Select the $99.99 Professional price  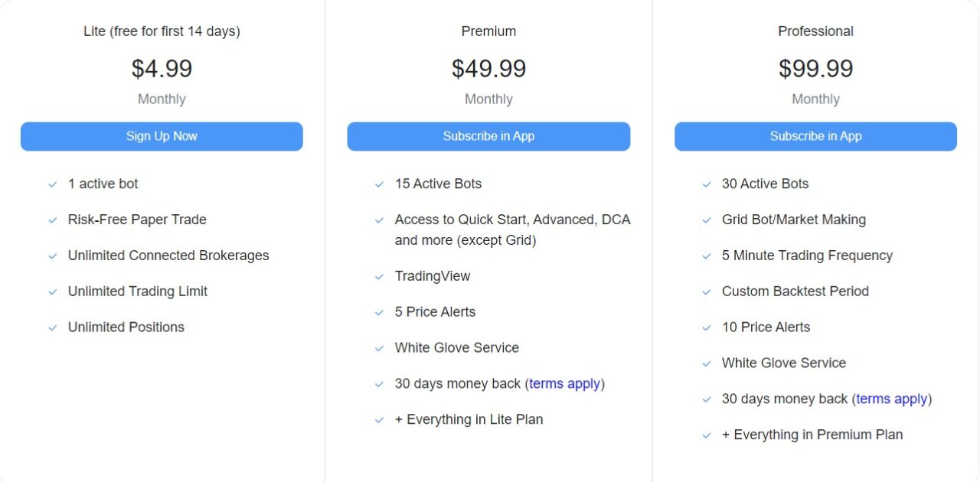point(815,69)
